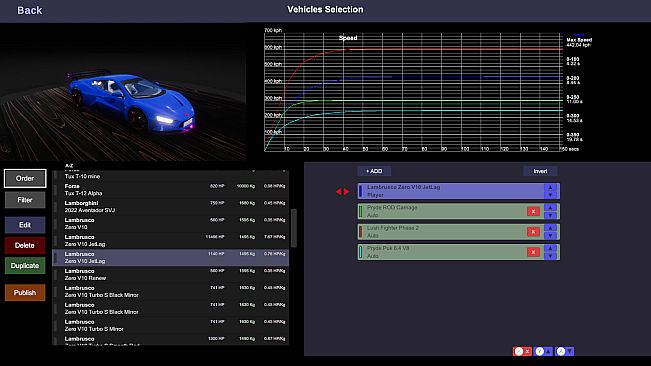The height and width of the screenshot is (366, 651).
Task: Click the blue car 3D preview
Action: tap(132, 104)
